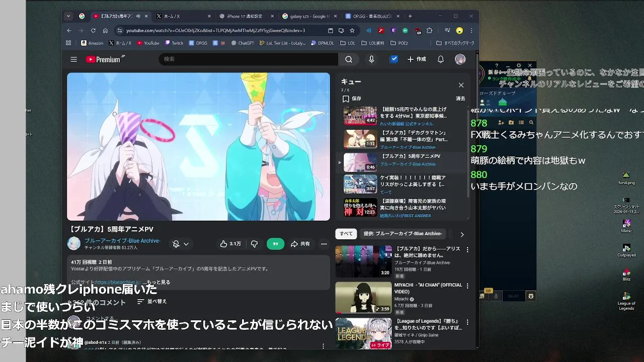Viewport: 644px width, 362px height.
Task: Open options for League of Legends live video
Action: click(467, 322)
